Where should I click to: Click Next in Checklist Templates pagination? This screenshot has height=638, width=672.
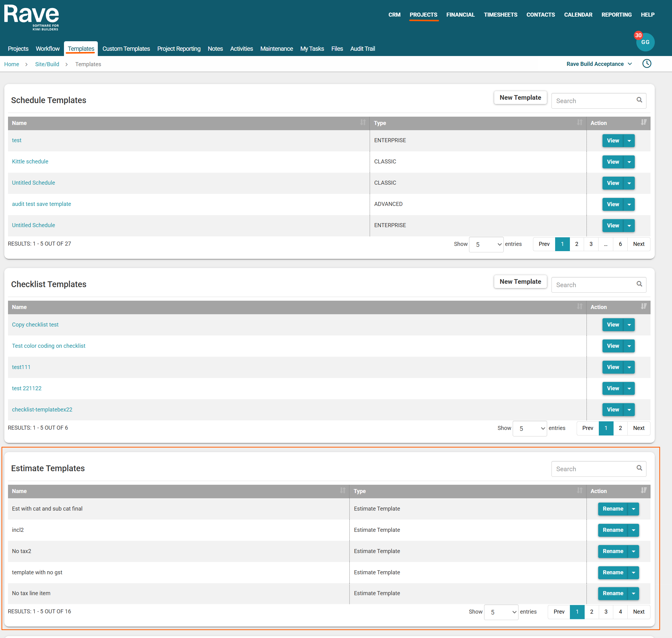click(638, 428)
